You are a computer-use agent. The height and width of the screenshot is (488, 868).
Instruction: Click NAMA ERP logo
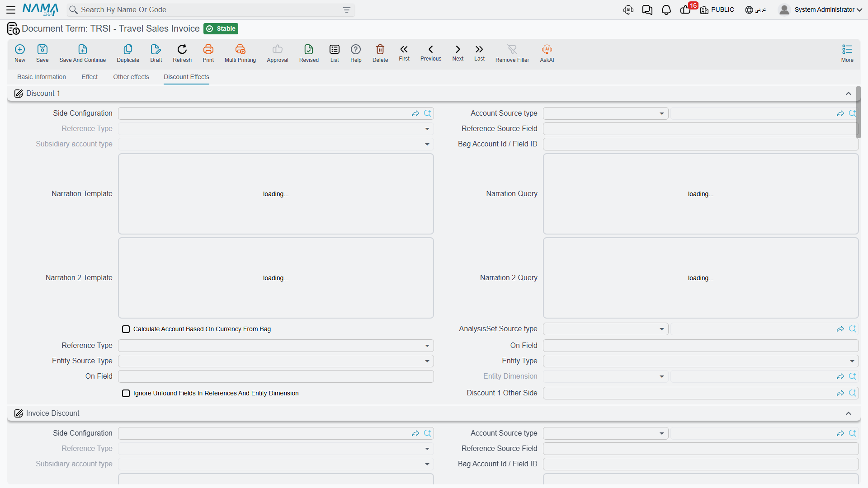pos(41,9)
